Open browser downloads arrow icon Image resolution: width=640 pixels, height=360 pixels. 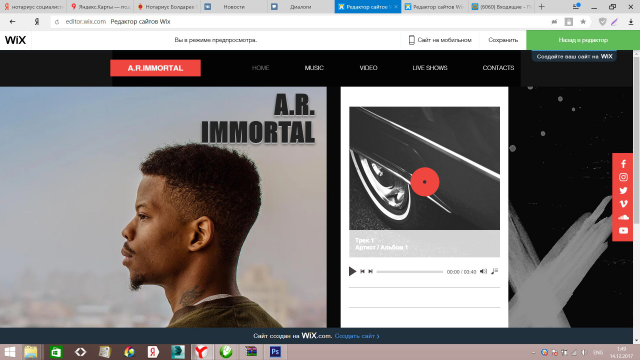click(x=631, y=22)
